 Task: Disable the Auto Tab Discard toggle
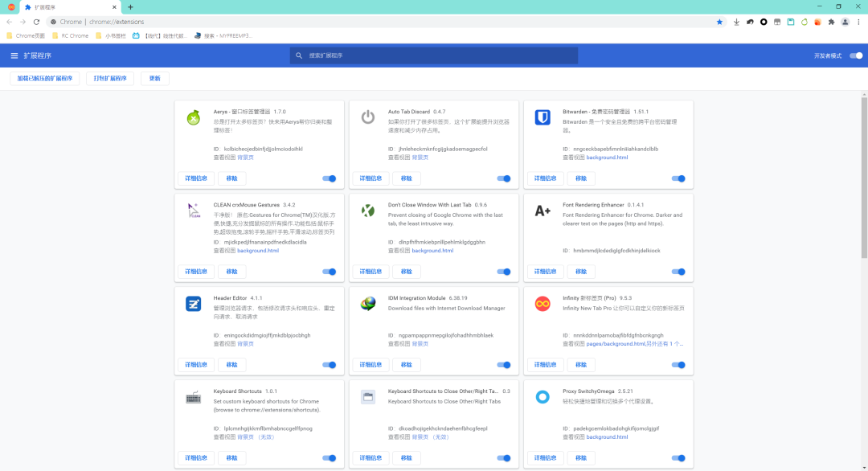504,178
